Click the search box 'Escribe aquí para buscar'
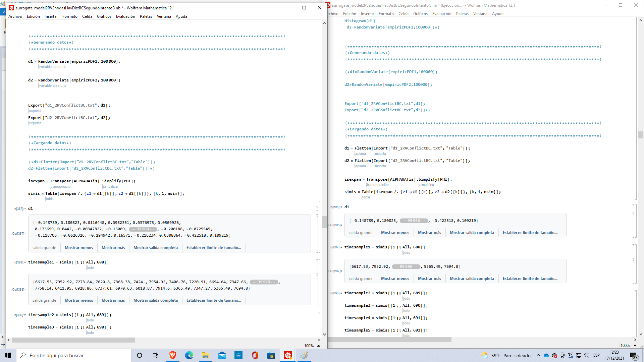This screenshot has width=644, height=362. point(74,355)
